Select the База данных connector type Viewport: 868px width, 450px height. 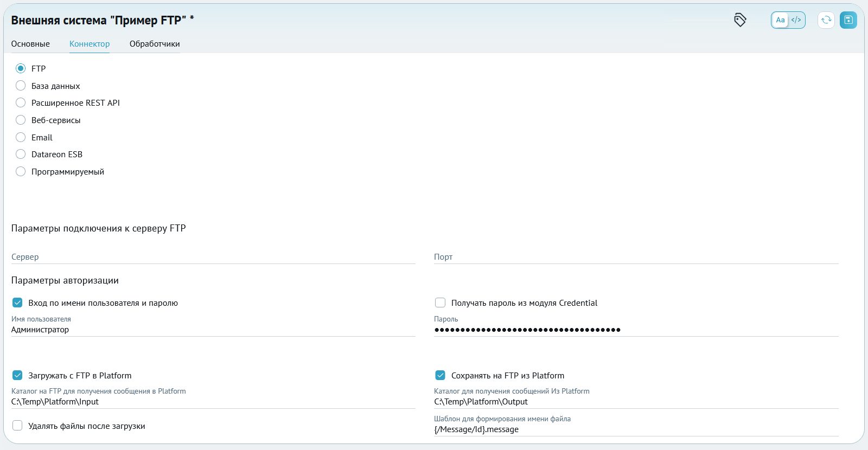(21, 86)
